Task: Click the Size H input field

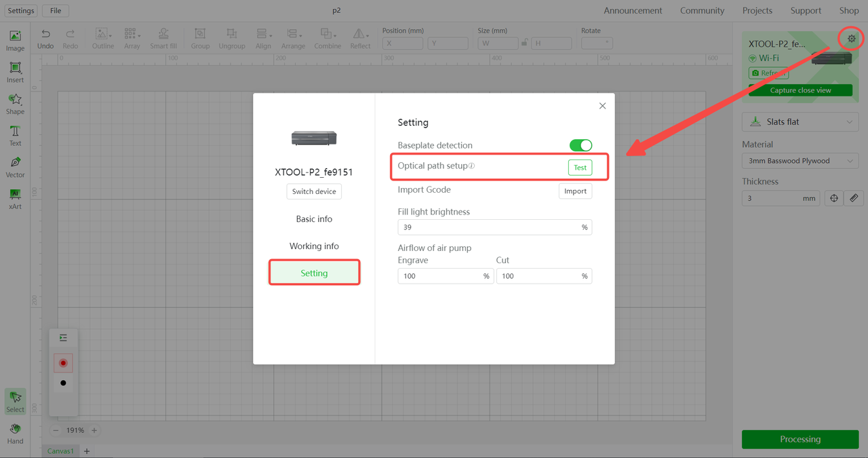Action: click(551, 43)
